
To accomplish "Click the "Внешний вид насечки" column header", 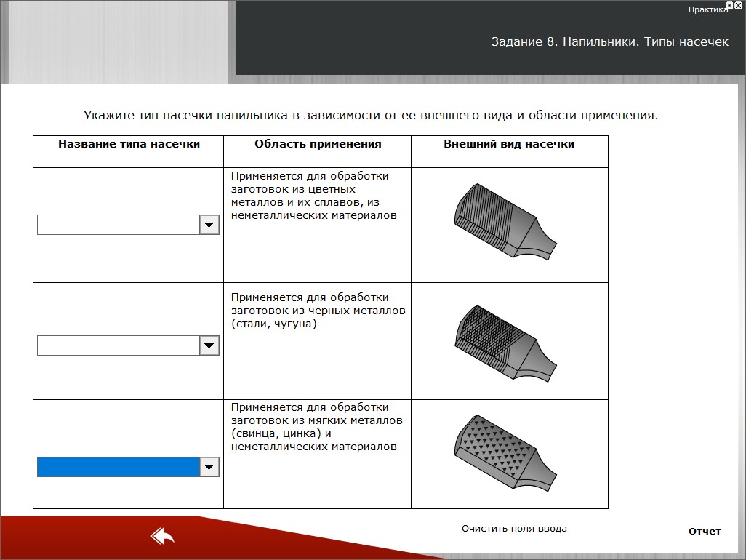I will (509, 144).
